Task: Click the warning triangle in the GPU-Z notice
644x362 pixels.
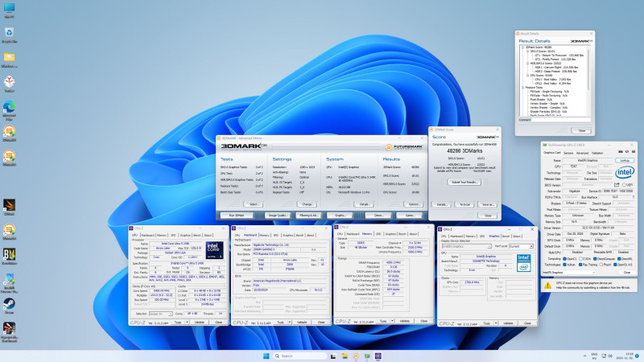Action: click(547, 286)
